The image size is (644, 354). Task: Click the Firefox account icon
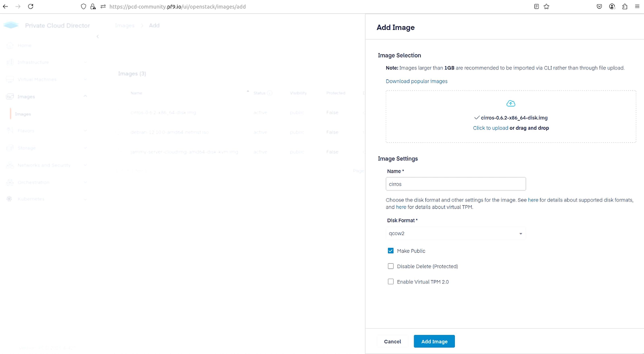612,6
